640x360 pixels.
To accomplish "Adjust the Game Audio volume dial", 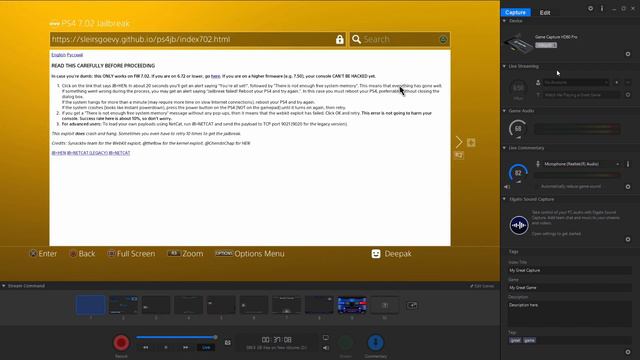I will click(x=518, y=129).
